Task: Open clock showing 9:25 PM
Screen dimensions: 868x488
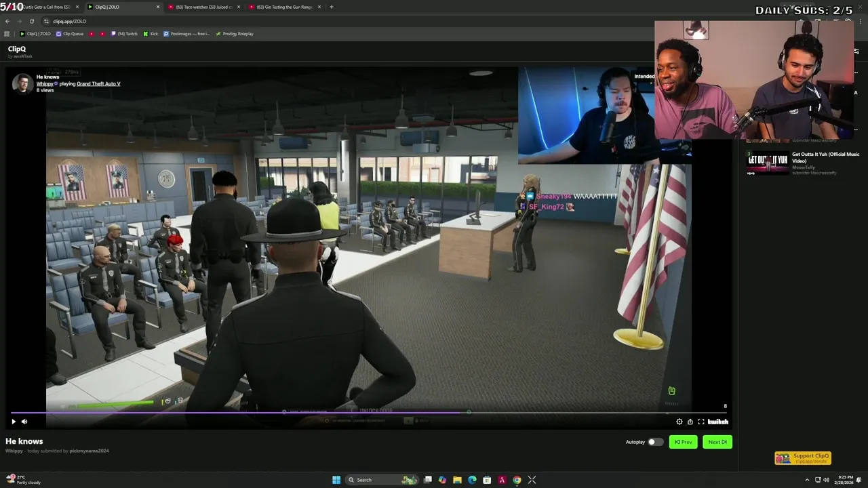Action: [x=846, y=480]
